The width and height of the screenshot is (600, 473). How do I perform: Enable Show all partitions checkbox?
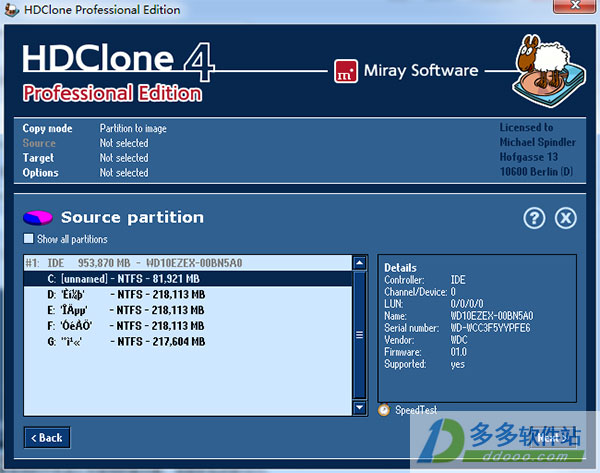click(29, 239)
